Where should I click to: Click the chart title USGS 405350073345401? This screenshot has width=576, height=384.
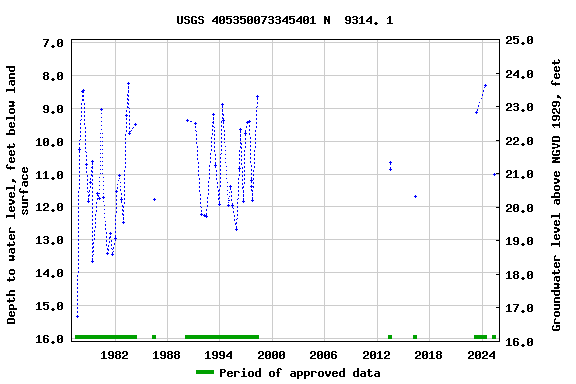[285, 20]
